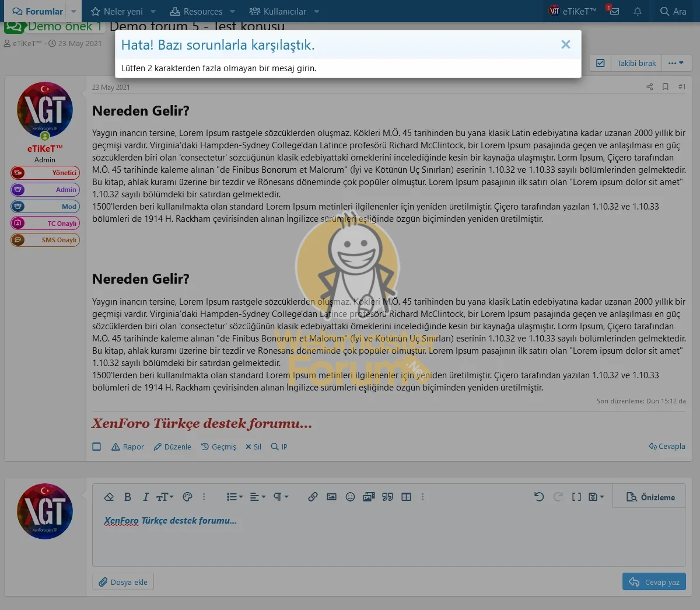
Task: Toggle bold formatting in the editor
Action: [x=128, y=497]
